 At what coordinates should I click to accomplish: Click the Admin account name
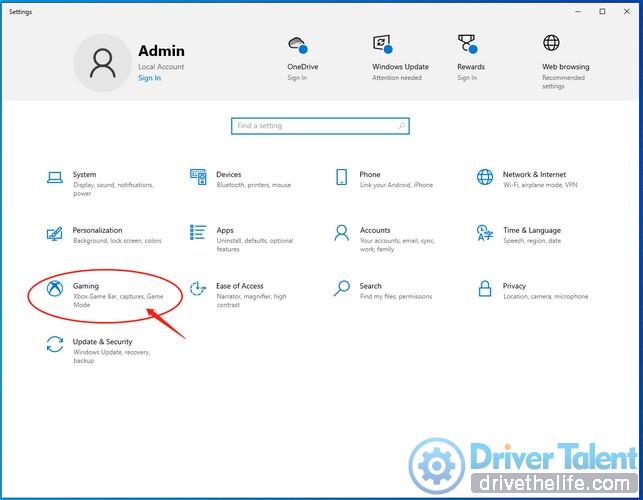[x=161, y=51]
